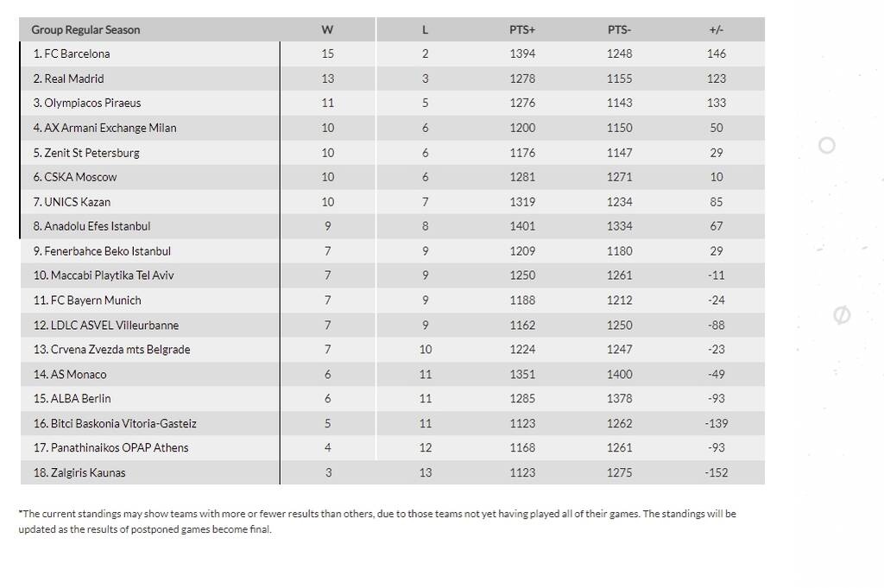884x588 pixels.
Task: Sort by the +/- column header
Action: [716, 29]
